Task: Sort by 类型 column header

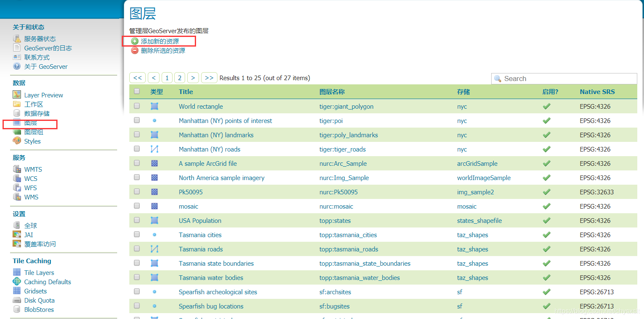Action: pos(157,92)
